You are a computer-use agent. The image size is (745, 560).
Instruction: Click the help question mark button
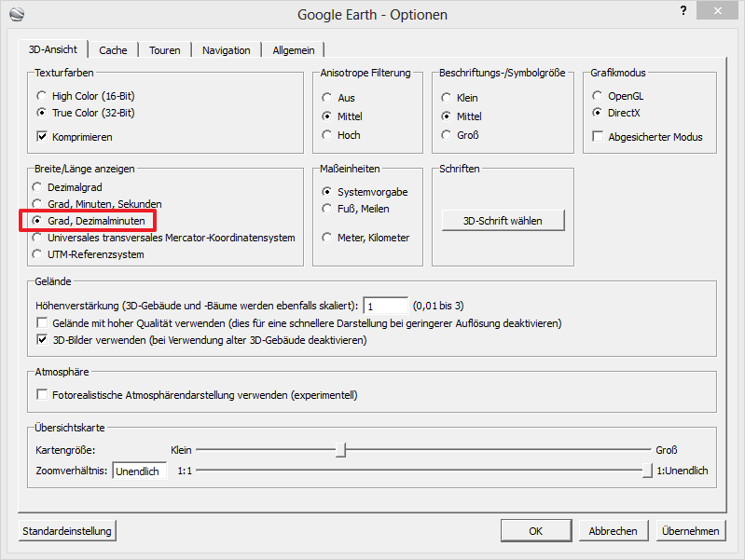683,10
